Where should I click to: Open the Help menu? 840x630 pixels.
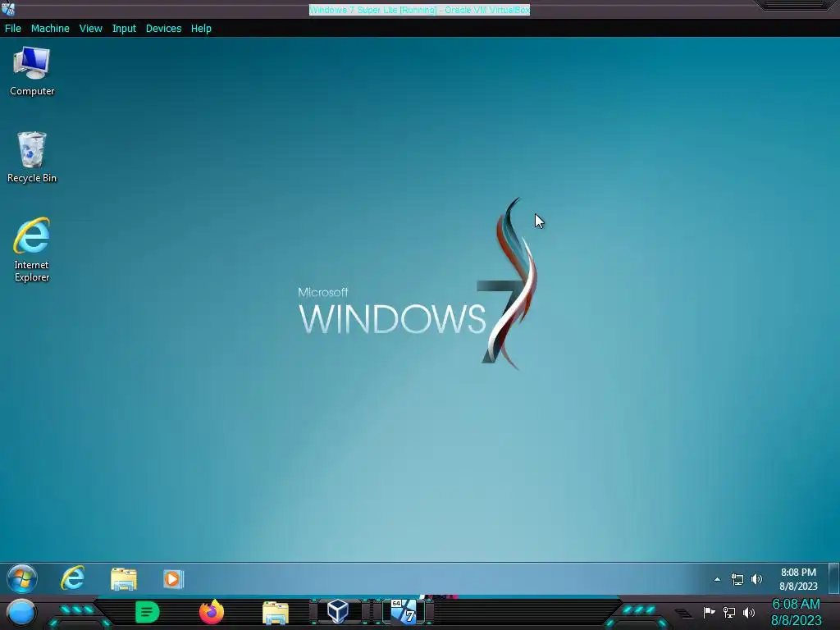[x=201, y=29]
